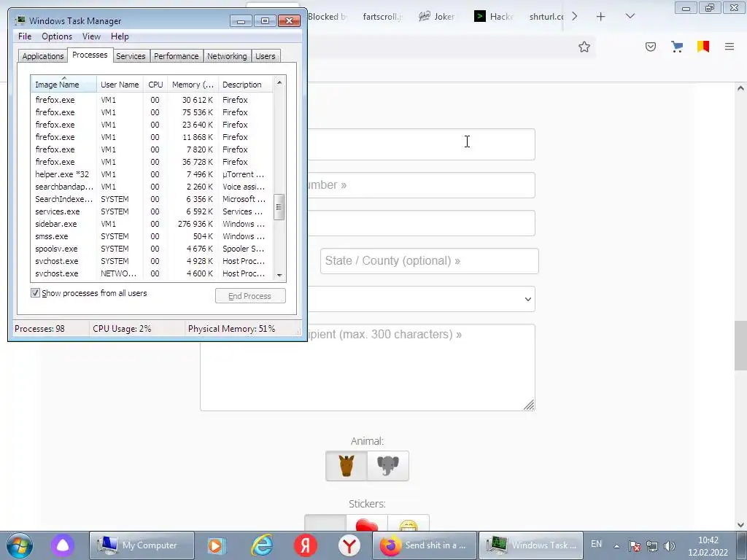Open the red Yandex icon in taskbar
This screenshot has height=560, width=747.
pos(306,545)
